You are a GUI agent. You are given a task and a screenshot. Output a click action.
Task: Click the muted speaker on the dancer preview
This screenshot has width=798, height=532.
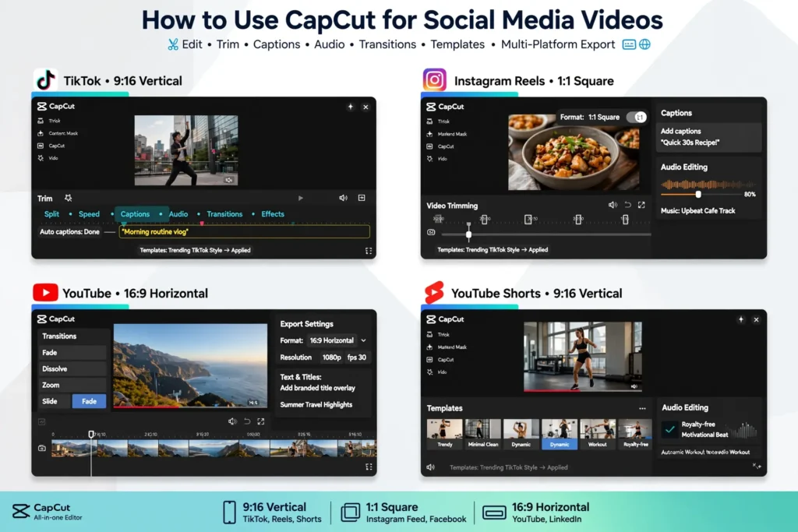[x=229, y=180]
